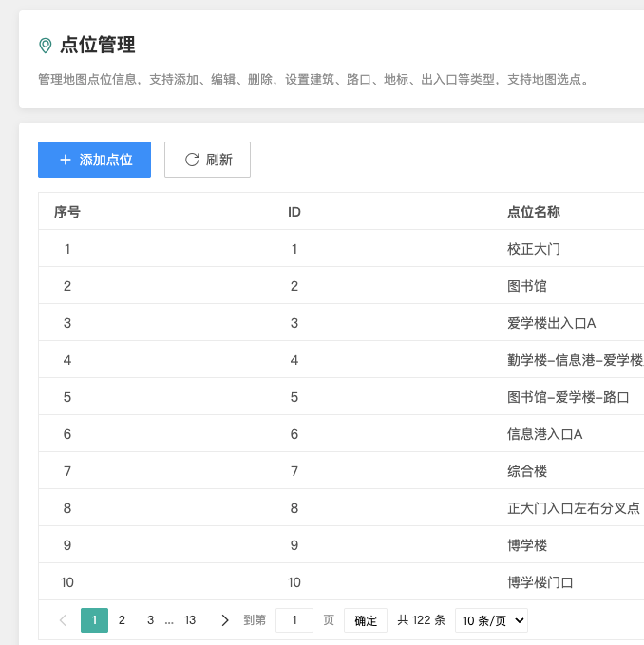Click the 添加点位 button
The width and height of the screenshot is (644, 645).
click(x=94, y=160)
